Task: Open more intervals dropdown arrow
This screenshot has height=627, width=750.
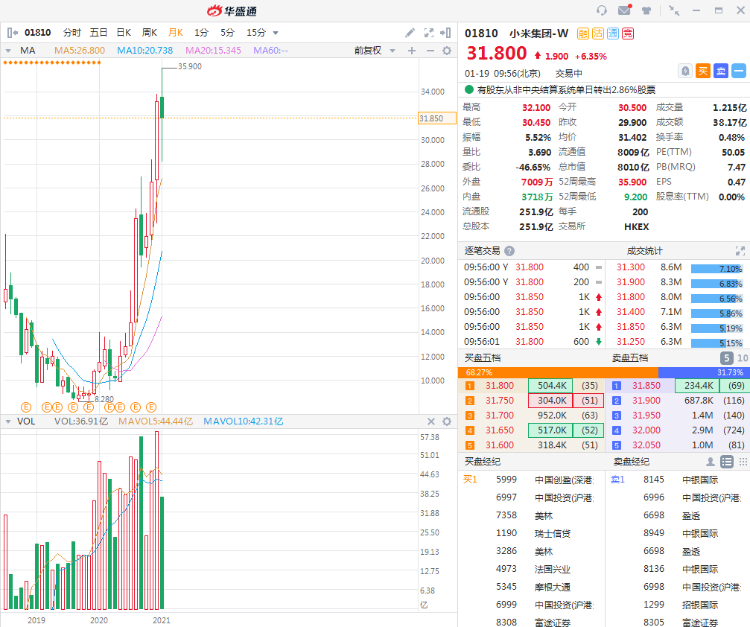Action: point(276,33)
